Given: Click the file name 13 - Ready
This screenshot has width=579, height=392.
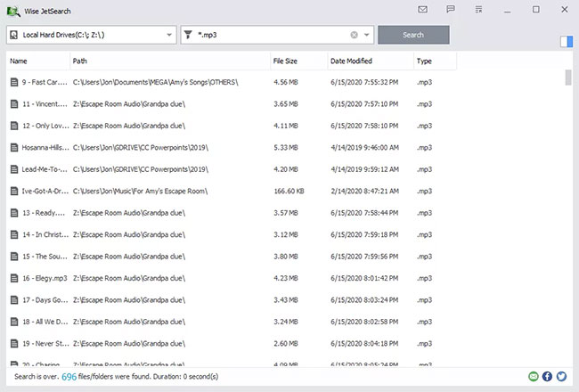Looking at the screenshot, I should tap(44, 213).
